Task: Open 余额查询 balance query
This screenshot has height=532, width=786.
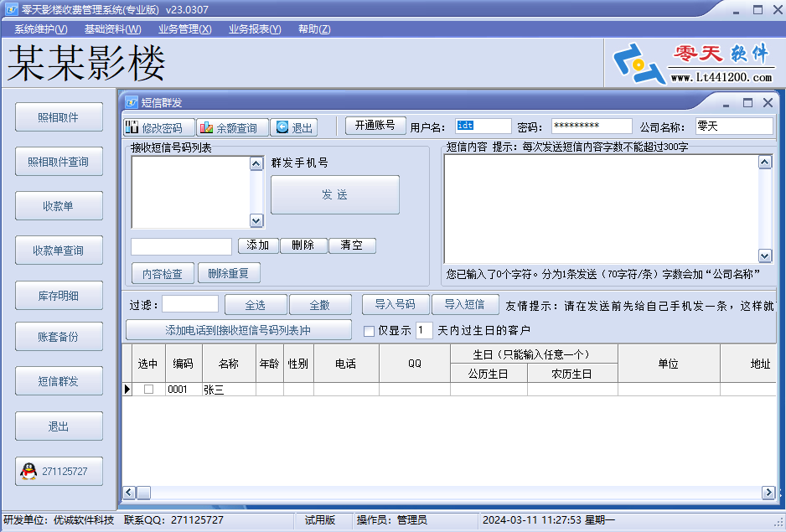Action: pos(232,127)
